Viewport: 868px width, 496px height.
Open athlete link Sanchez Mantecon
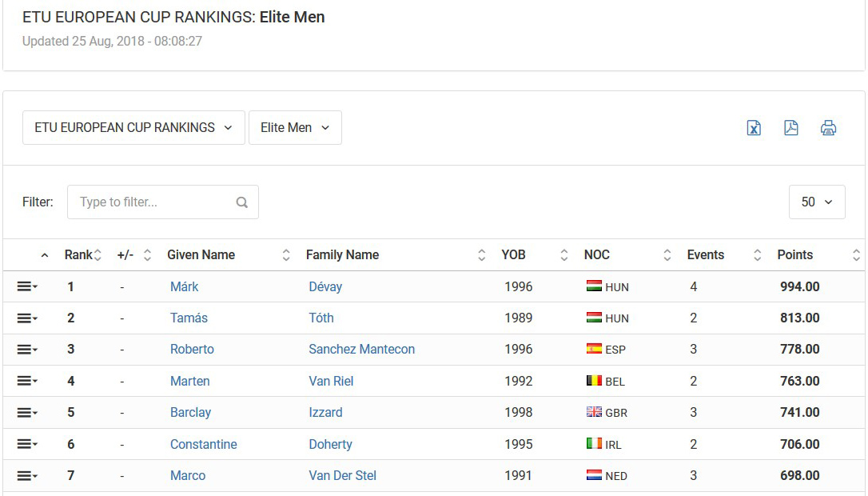click(x=361, y=349)
